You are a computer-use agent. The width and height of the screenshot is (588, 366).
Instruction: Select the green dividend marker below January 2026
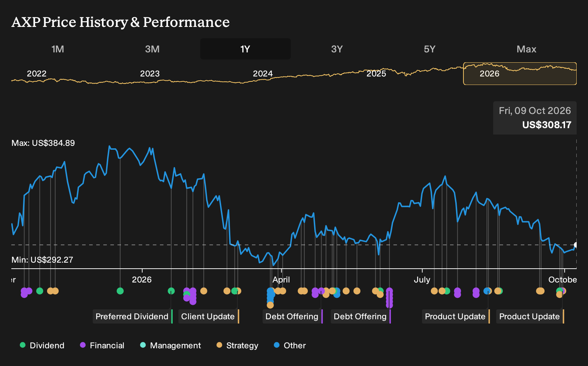coord(120,291)
